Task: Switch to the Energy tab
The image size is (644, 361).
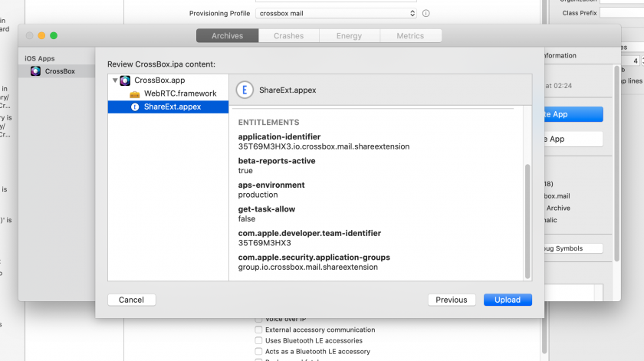Action: tap(349, 36)
